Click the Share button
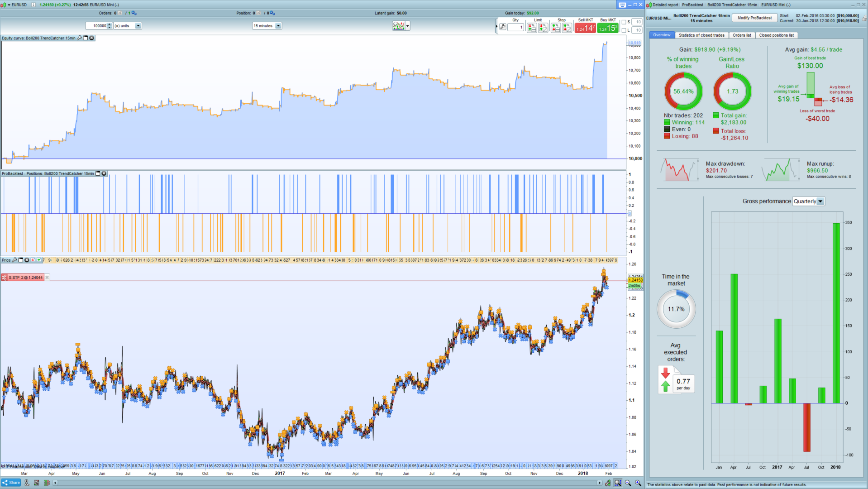The image size is (868, 489). (11, 483)
